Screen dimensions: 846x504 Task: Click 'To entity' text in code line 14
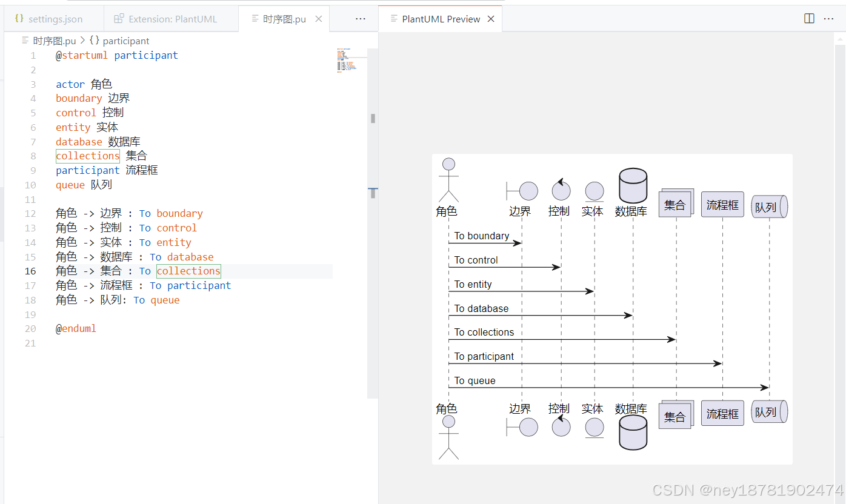165,242
